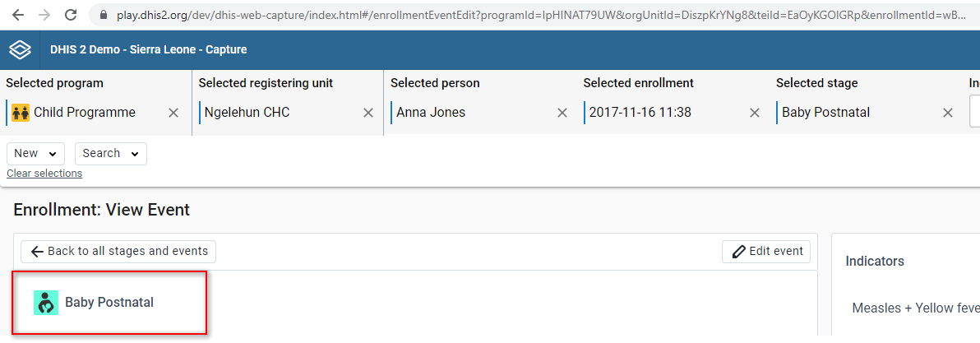Clear the selected enrollment date
The image size is (980, 343).
755,113
